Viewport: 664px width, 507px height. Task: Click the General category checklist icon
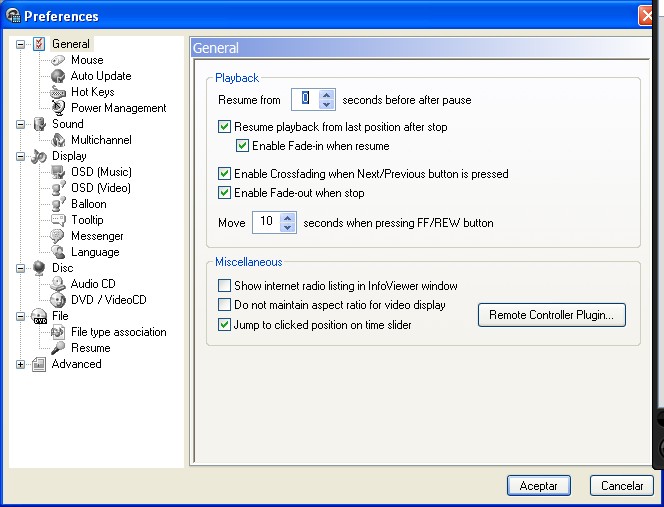pyautogui.click(x=39, y=44)
